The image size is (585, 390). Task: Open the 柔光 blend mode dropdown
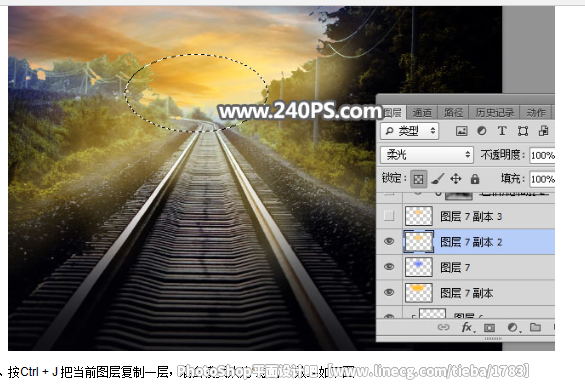pos(427,155)
